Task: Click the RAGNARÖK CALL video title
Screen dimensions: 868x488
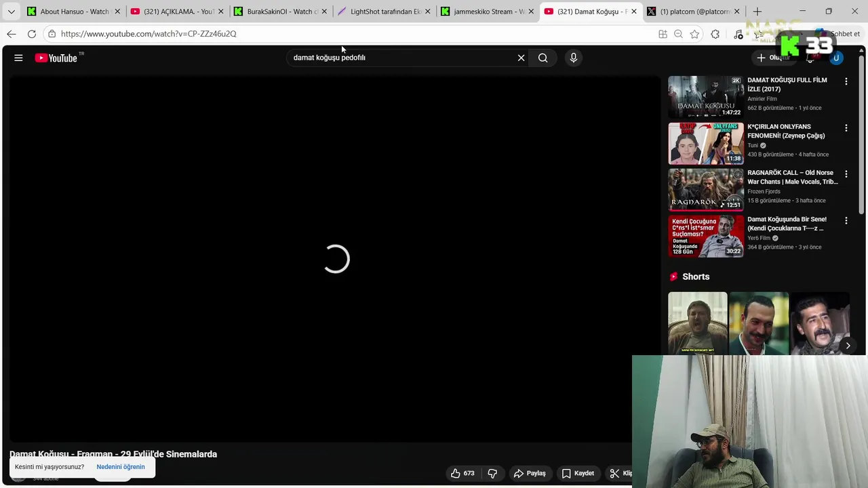Action: coord(793,178)
